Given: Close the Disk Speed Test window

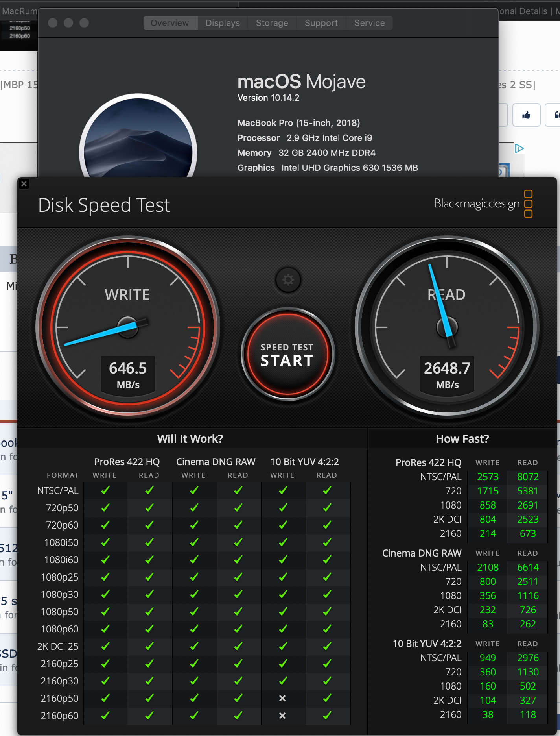Looking at the screenshot, I should (x=24, y=184).
